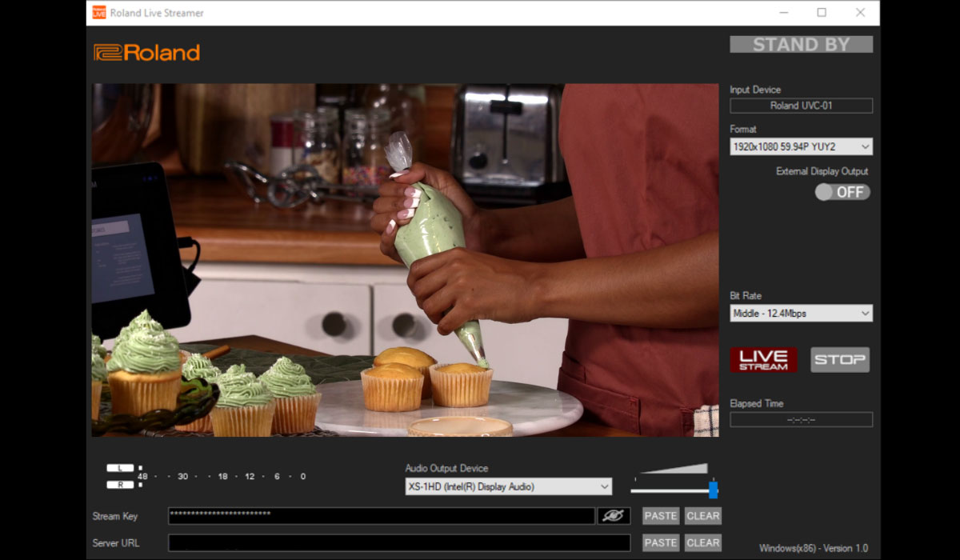Minimize the Roland Live Streamer window

pyautogui.click(x=783, y=13)
